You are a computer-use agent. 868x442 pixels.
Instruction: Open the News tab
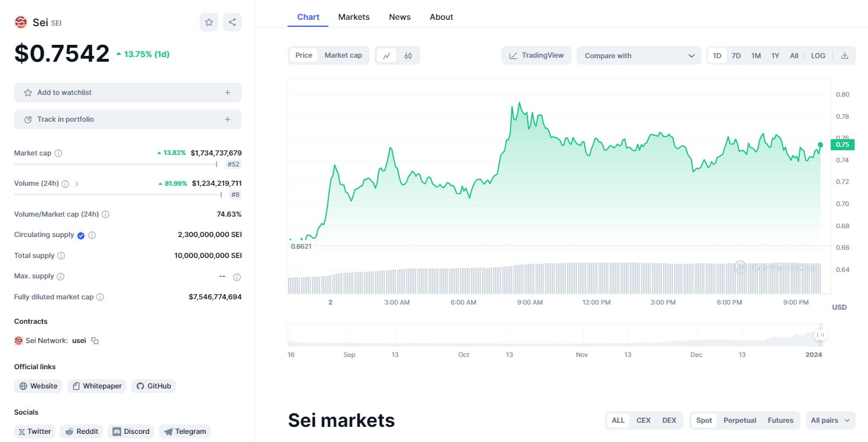coord(399,17)
